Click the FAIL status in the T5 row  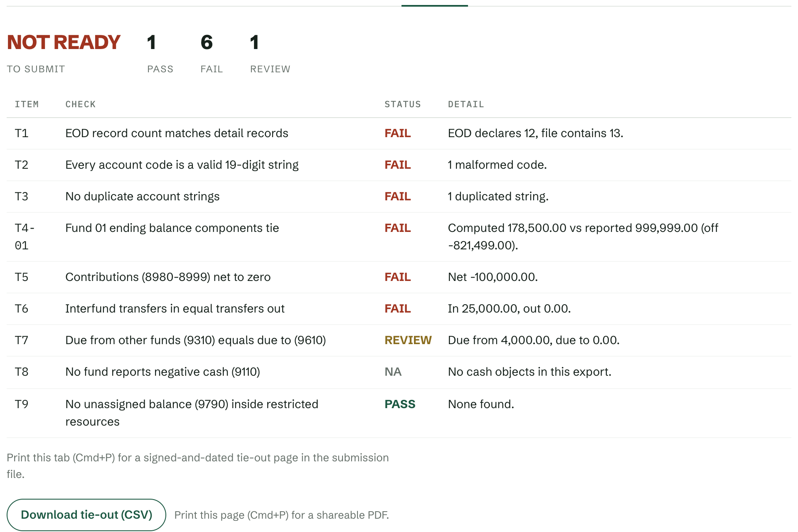point(398,277)
